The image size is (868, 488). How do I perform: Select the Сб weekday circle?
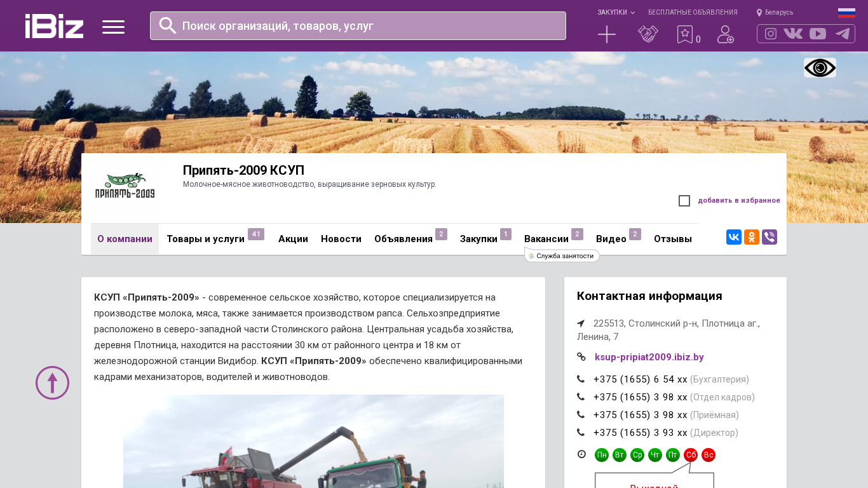(691, 455)
